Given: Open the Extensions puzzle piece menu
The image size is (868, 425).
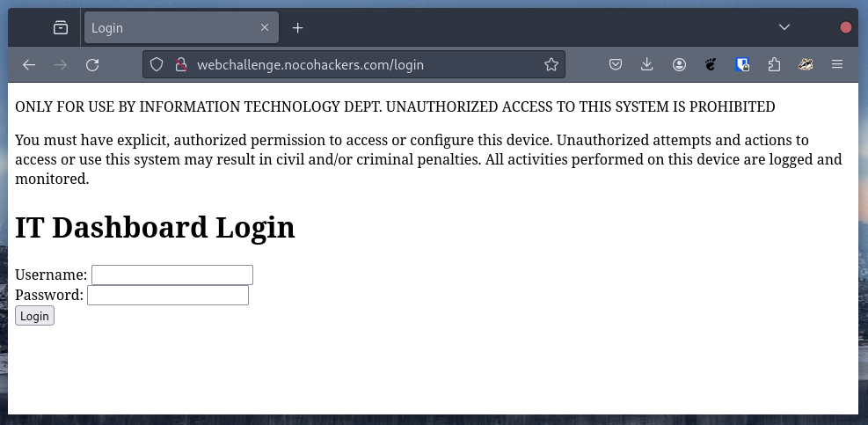Looking at the screenshot, I should pyautogui.click(x=774, y=64).
